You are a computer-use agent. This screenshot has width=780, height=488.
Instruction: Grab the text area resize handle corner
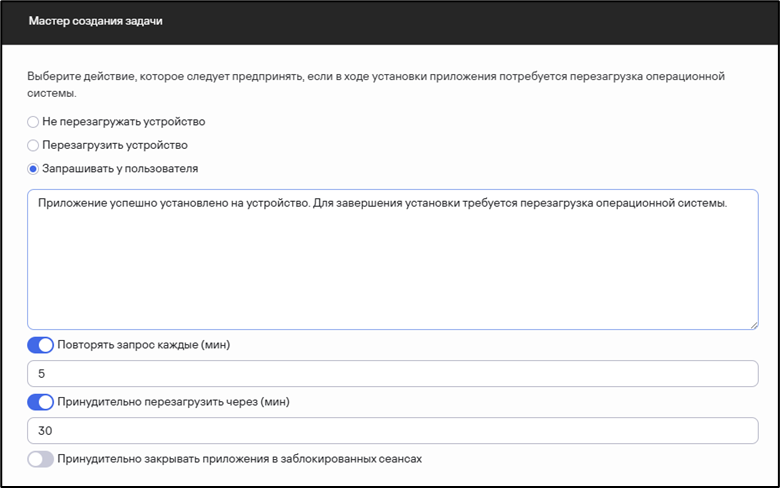[753, 324]
